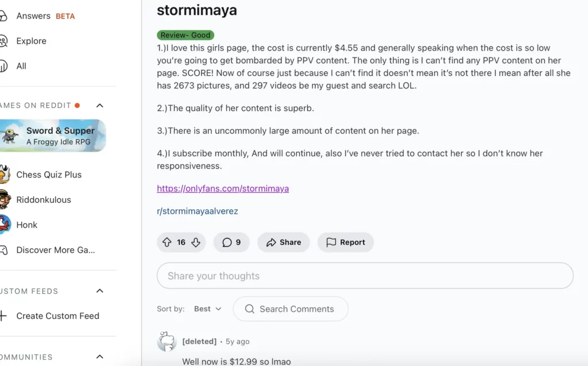Click the Search Comments box
The width and height of the screenshot is (588, 366).
click(291, 309)
